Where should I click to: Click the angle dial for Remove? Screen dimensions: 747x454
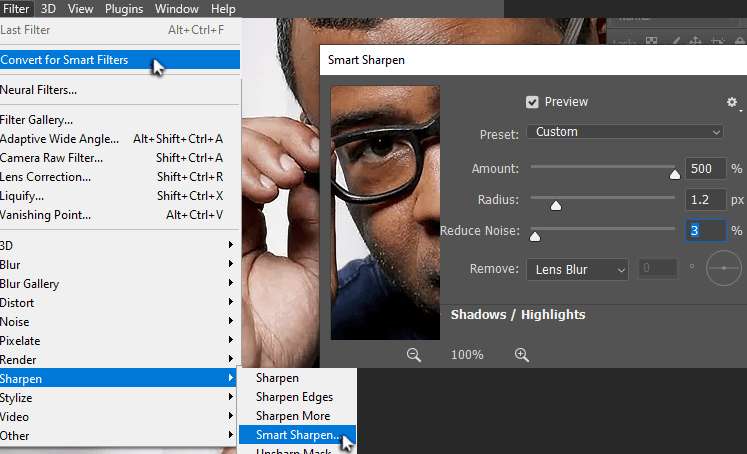[x=722, y=269]
